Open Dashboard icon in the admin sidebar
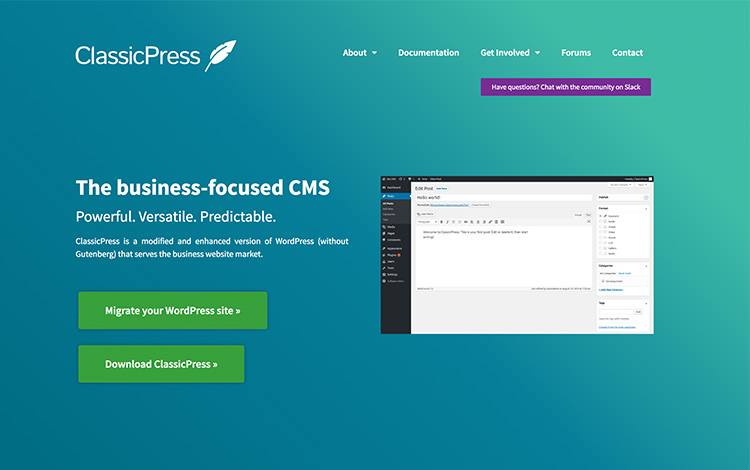The image size is (750, 470). point(384,187)
